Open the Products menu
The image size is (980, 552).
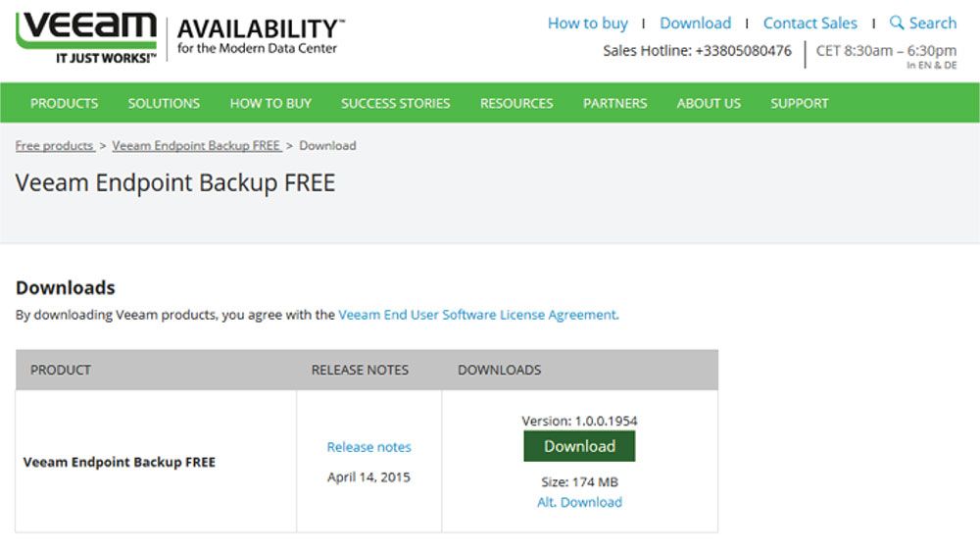point(64,103)
